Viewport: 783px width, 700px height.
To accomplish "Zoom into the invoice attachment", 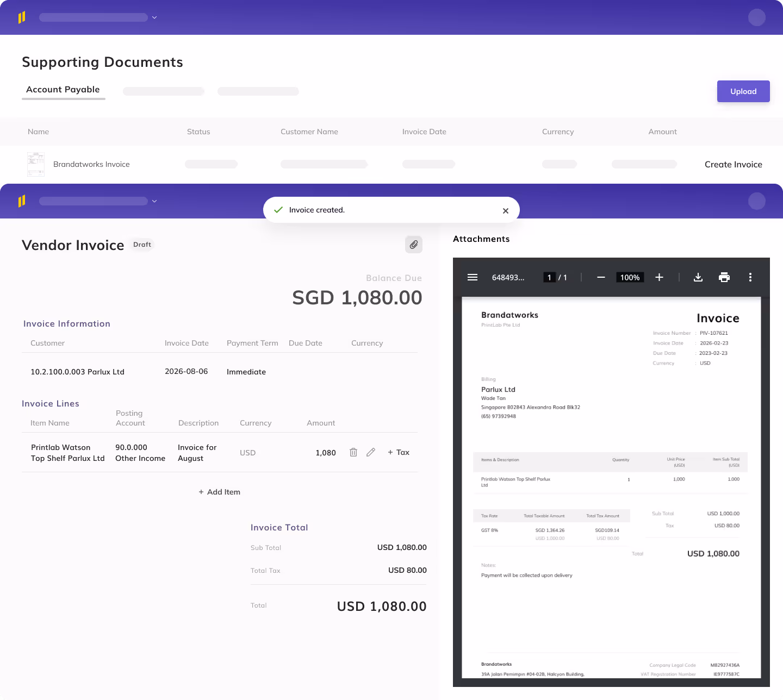I will point(659,277).
